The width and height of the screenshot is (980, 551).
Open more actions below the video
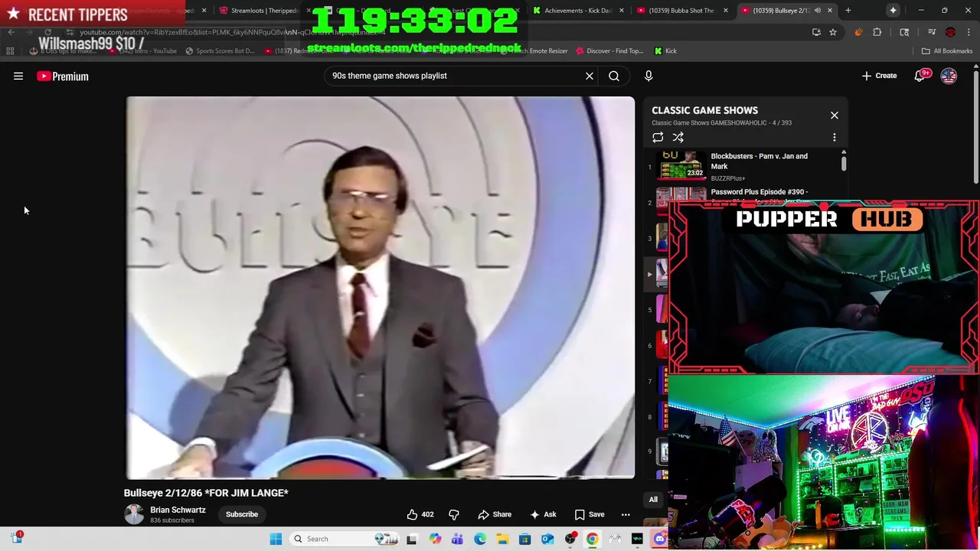click(x=626, y=514)
